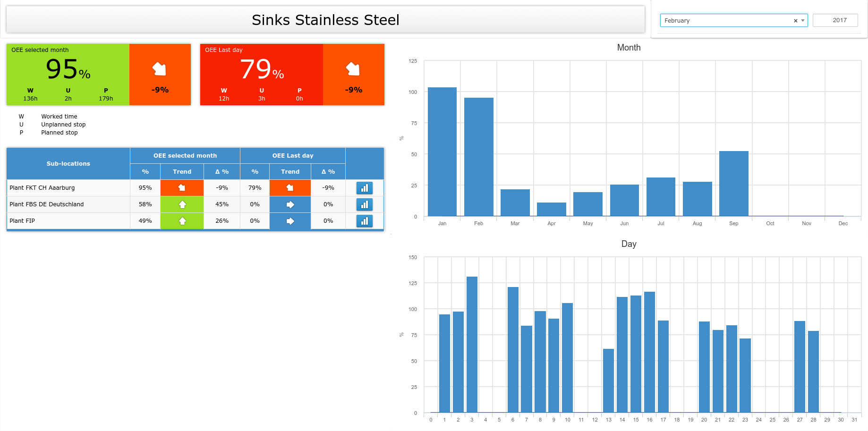This screenshot has width=868, height=431.
Task: Click the green 95% OEE tile
Action: pyautogui.click(x=68, y=75)
